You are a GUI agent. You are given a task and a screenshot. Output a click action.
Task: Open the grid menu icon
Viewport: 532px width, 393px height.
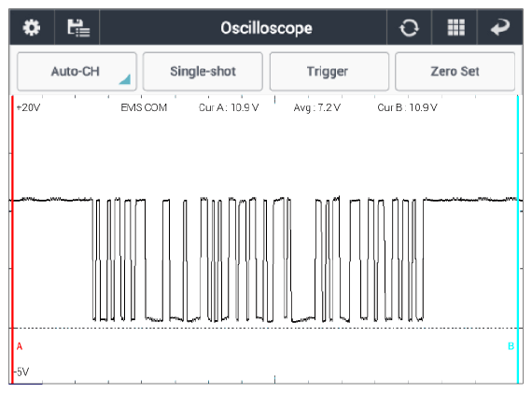pos(456,27)
